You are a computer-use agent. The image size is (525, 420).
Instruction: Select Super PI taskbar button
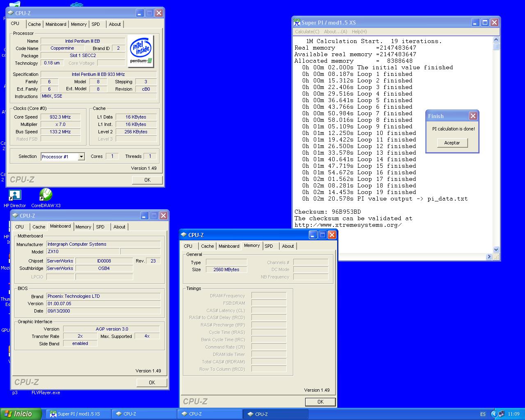coord(79,414)
